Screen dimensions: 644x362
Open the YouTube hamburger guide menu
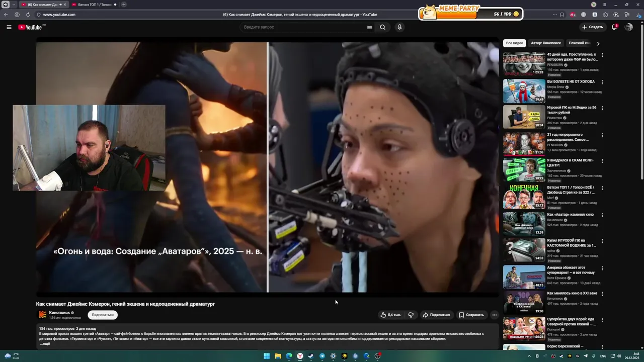tap(9, 27)
